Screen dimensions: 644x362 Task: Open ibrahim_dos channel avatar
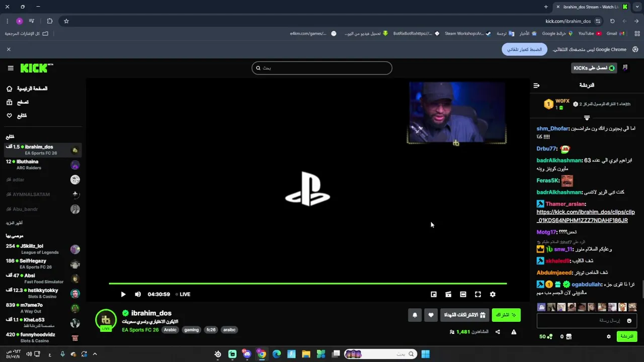point(106,320)
